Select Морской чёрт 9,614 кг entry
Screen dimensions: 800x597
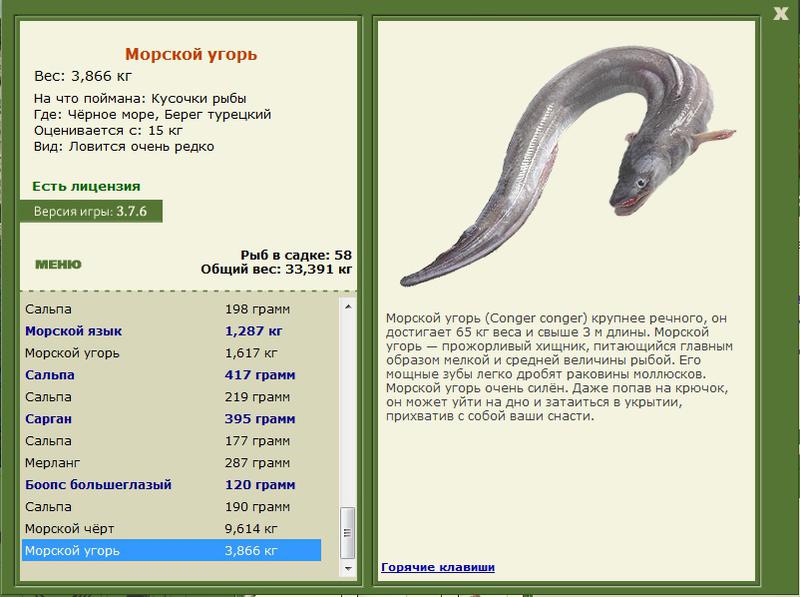click(171, 529)
